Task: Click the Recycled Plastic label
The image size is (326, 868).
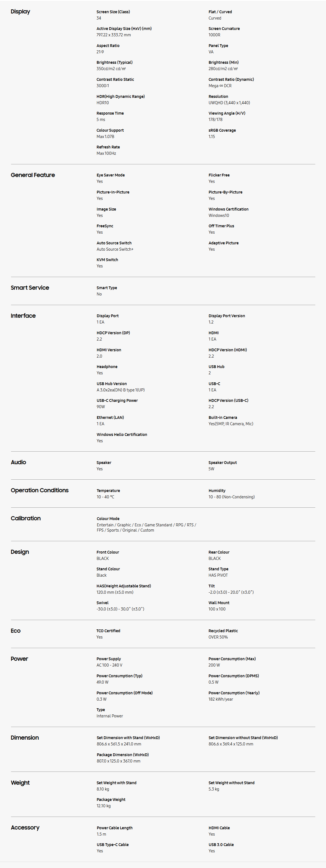Action: click(223, 631)
